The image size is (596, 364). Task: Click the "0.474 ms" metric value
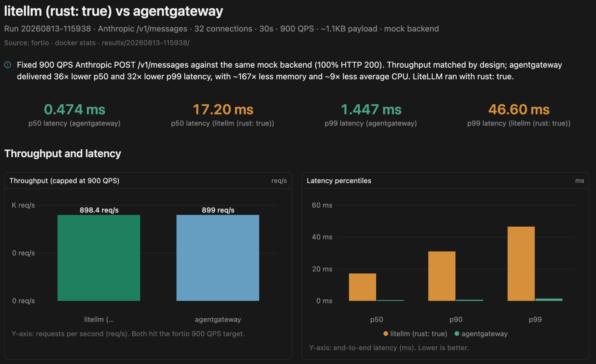pyautogui.click(x=75, y=109)
